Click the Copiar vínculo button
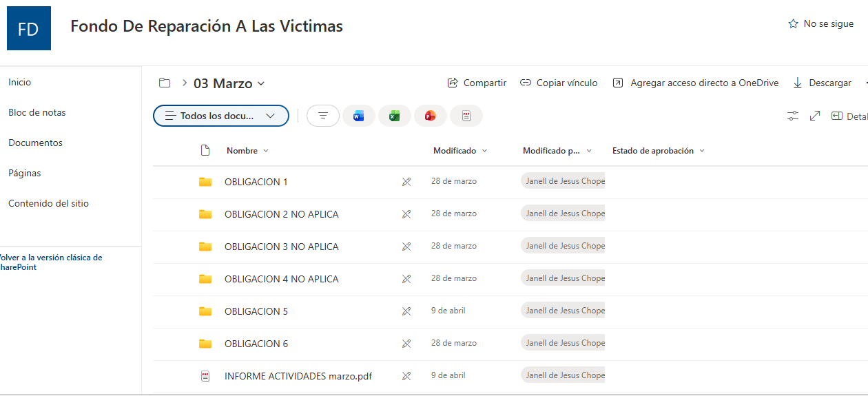 (x=559, y=83)
